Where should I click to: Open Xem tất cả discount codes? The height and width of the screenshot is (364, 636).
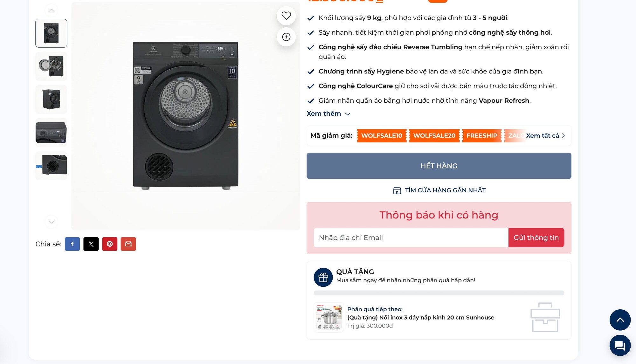[545, 136]
